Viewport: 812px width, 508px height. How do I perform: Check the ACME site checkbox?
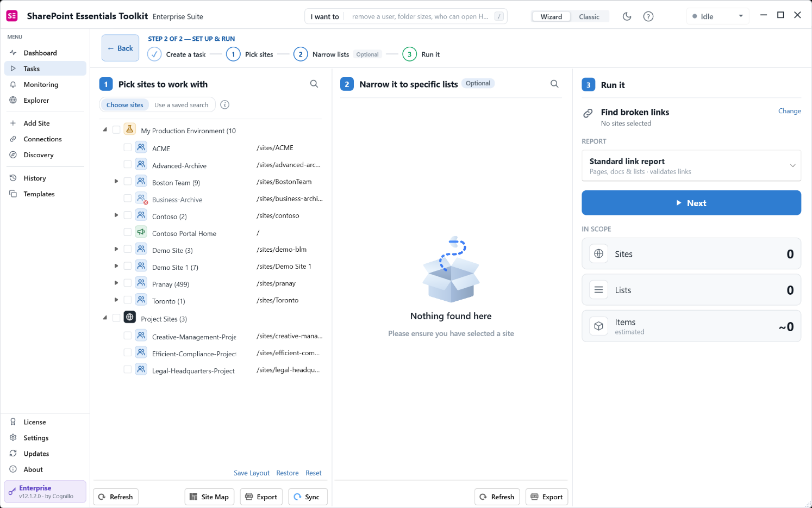coord(128,147)
